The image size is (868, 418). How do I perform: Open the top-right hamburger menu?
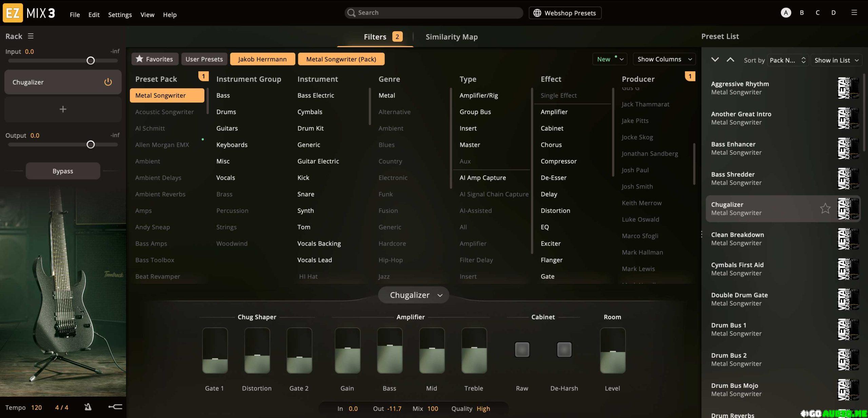click(854, 13)
